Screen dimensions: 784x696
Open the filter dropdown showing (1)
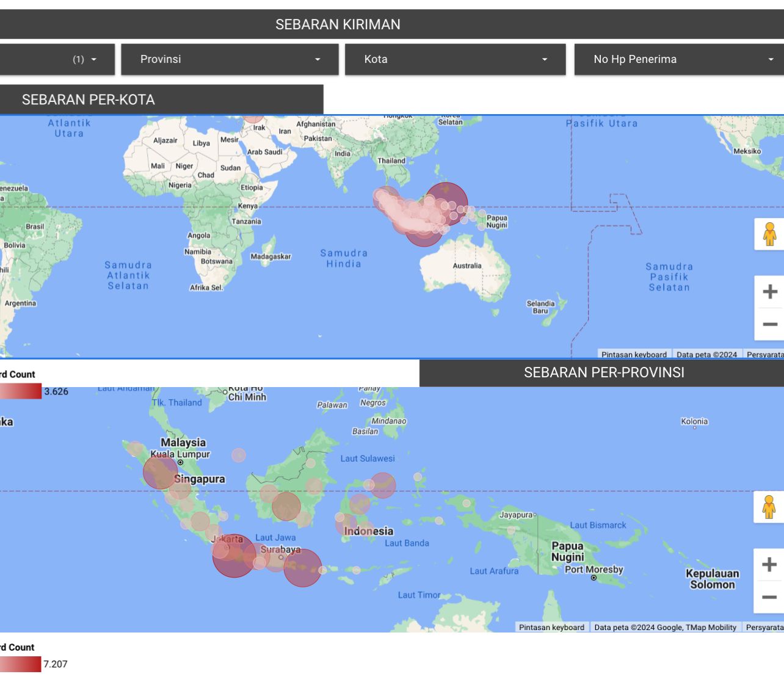click(x=57, y=59)
